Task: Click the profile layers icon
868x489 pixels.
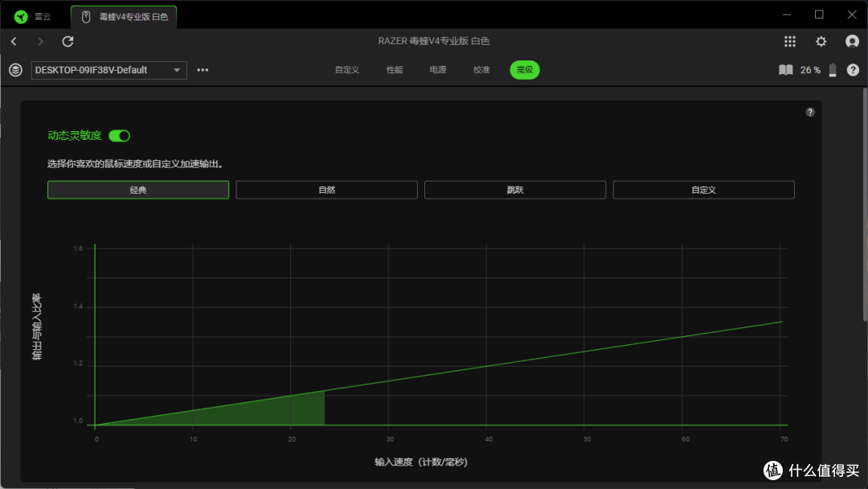Action: coord(15,70)
